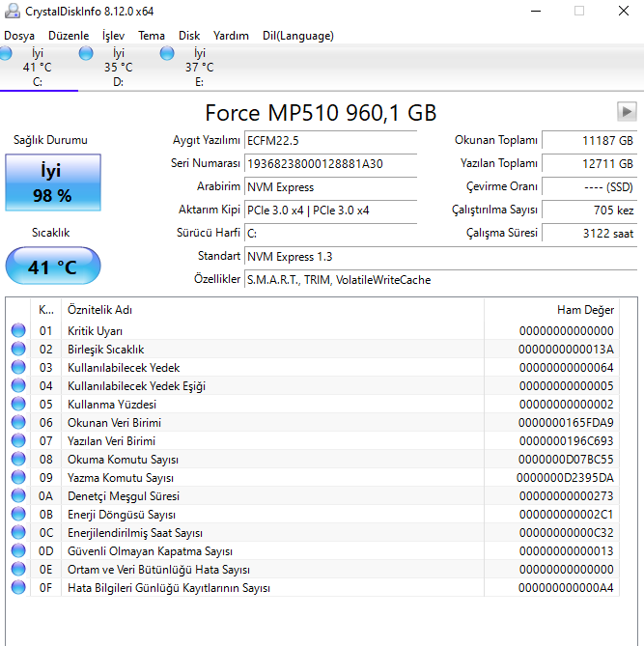644x646 pixels.
Task: Select the Enerji Döngüsü Sayısı attribute name
Action: tap(122, 515)
